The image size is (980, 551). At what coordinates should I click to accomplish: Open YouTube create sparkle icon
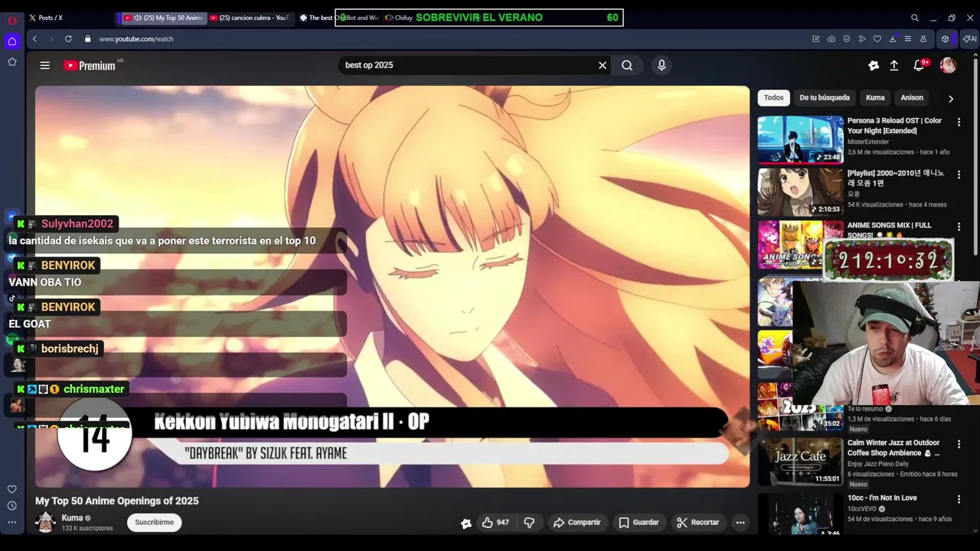pyautogui.click(x=874, y=66)
